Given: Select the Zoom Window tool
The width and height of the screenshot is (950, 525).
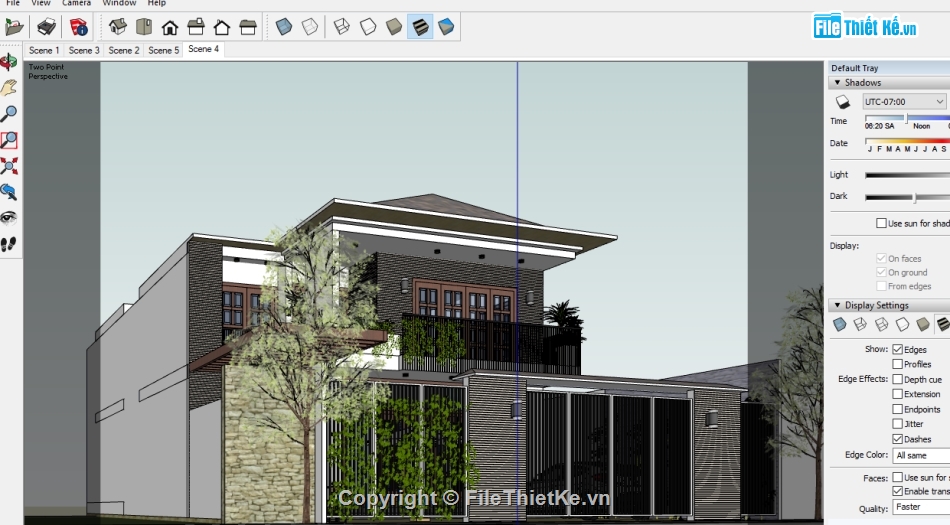Looking at the screenshot, I should [x=9, y=140].
